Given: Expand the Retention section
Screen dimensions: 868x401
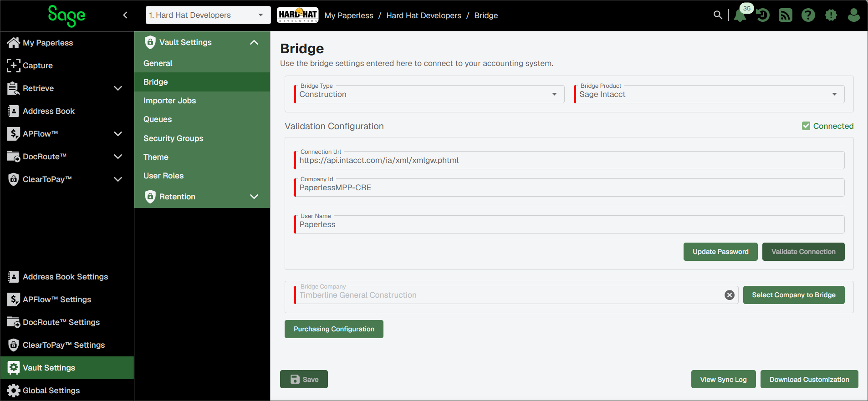Looking at the screenshot, I should 254,197.
